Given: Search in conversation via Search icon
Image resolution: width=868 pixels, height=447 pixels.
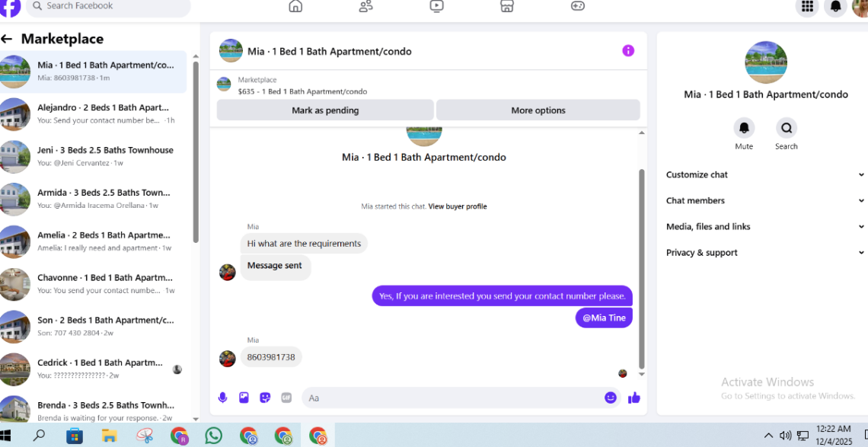Looking at the screenshot, I should (786, 128).
